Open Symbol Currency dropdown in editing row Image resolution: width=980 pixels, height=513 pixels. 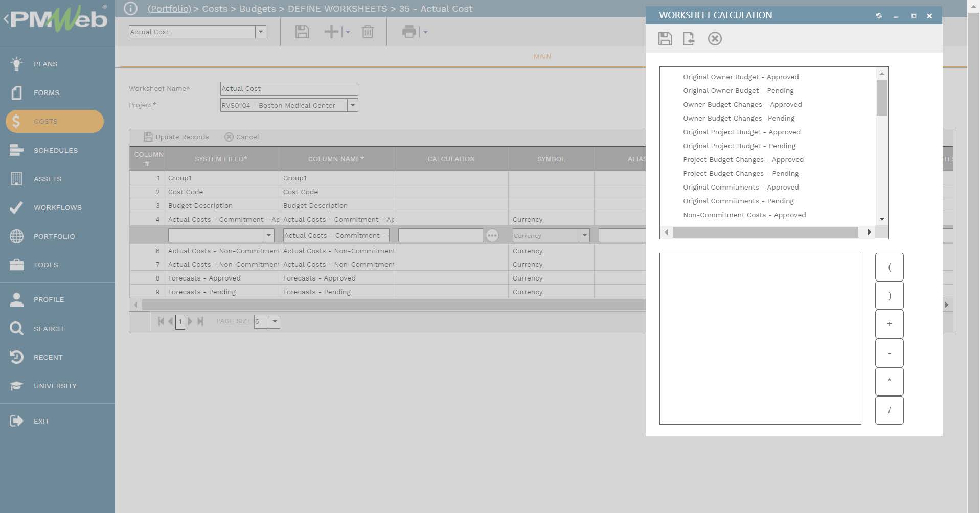[584, 236]
